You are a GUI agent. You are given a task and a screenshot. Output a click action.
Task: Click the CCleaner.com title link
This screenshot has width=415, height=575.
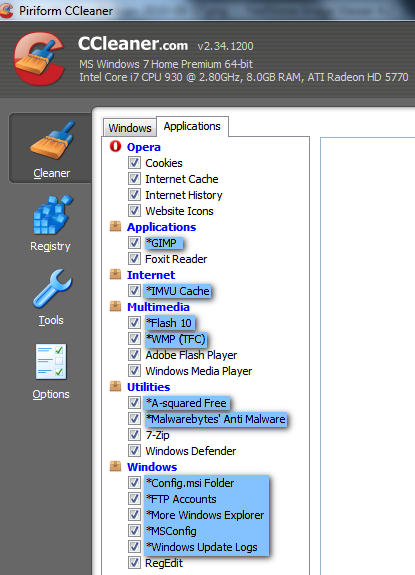133,44
